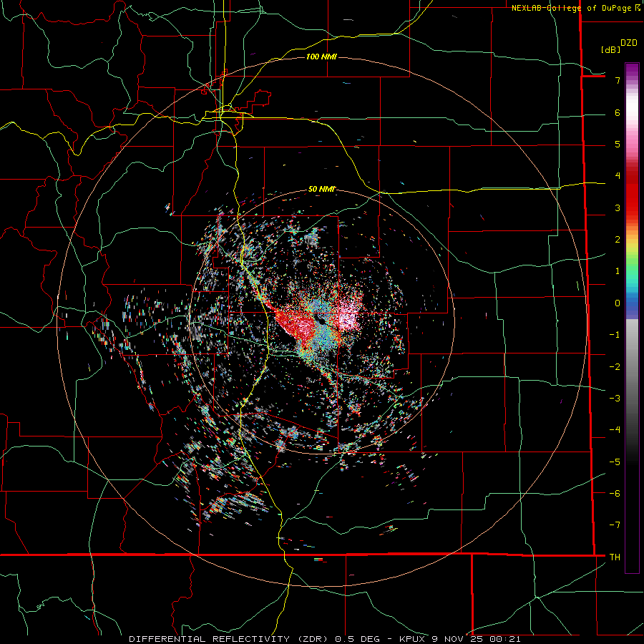Click the 100 NMI range ring label
Image resolution: width=644 pixels, height=644 pixels.
pos(321,57)
